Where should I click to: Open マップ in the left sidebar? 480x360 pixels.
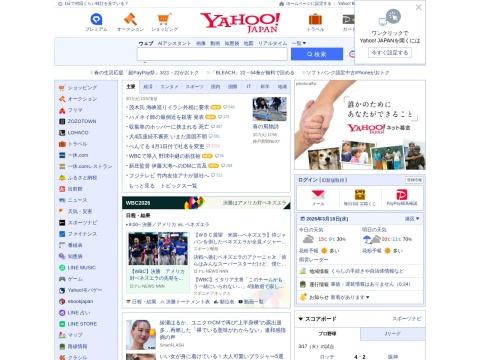pos(71,335)
